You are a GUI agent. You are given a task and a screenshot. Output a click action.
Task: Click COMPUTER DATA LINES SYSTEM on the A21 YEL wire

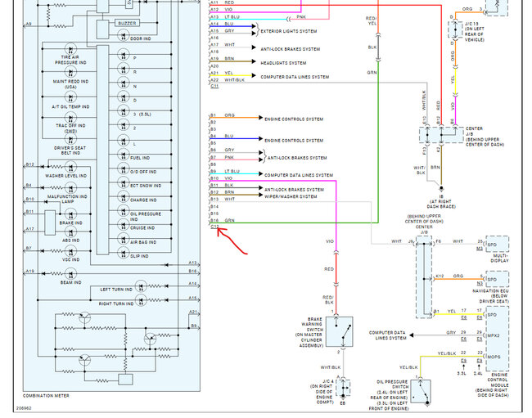tap(295, 77)
